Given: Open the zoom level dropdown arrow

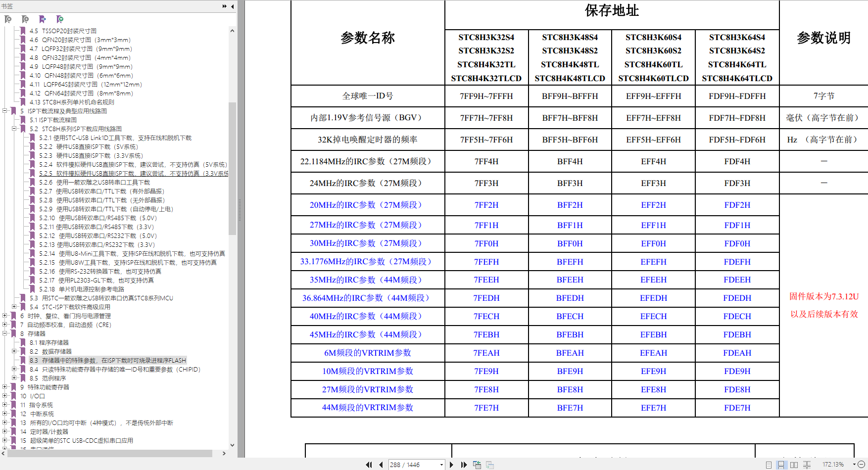Looking at the screenshot, I should pyautogui.click(x=854, y=464).
